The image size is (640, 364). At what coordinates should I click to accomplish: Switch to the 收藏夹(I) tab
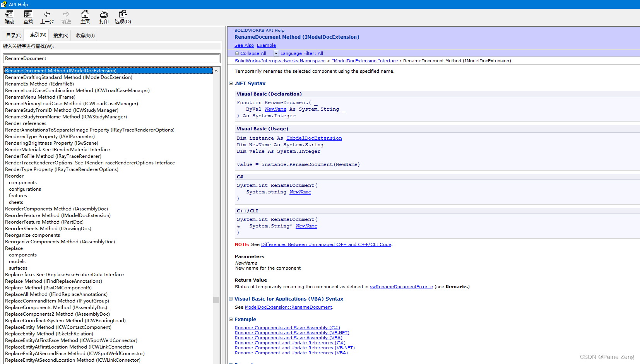[86, 36]
